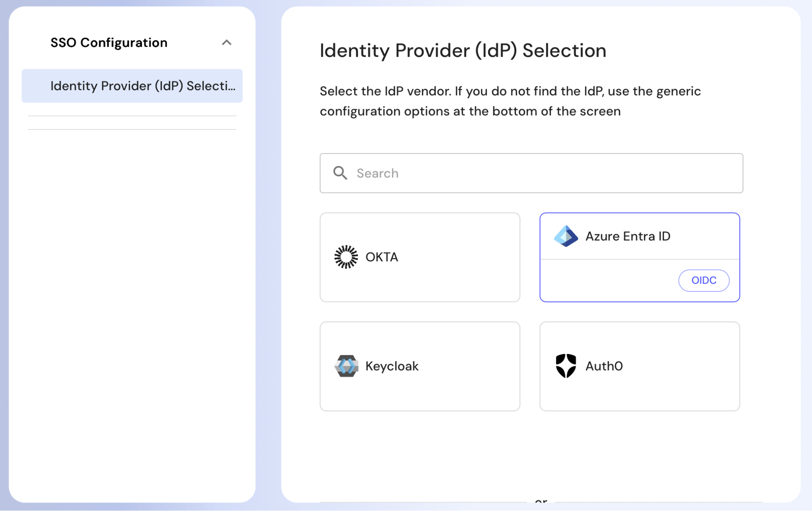Choose the OIDC option for Azure
The image size is (812, 511).
704,280
